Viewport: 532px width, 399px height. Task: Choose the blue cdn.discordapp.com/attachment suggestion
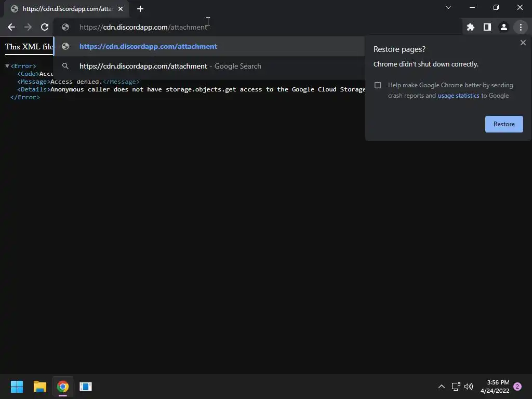[209, 46]
